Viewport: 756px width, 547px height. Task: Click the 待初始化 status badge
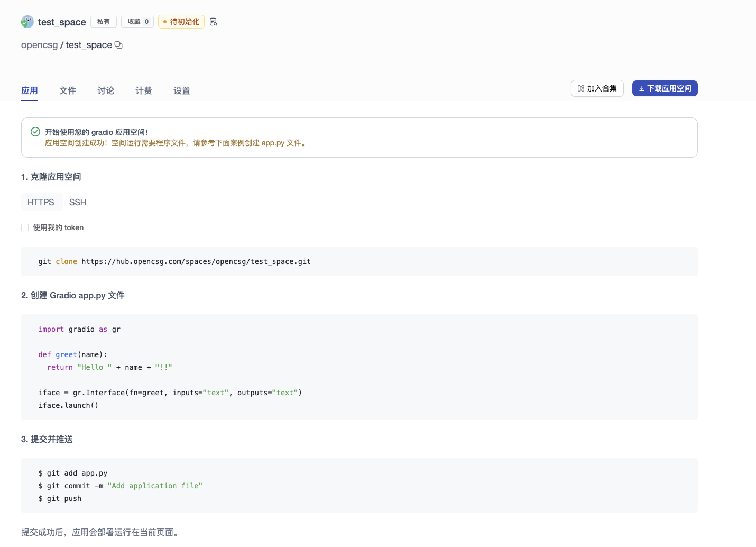coord(181,22)
